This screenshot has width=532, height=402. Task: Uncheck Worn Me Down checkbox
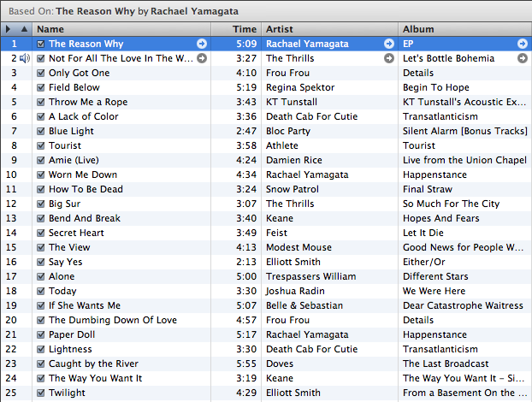pos(41,174)
